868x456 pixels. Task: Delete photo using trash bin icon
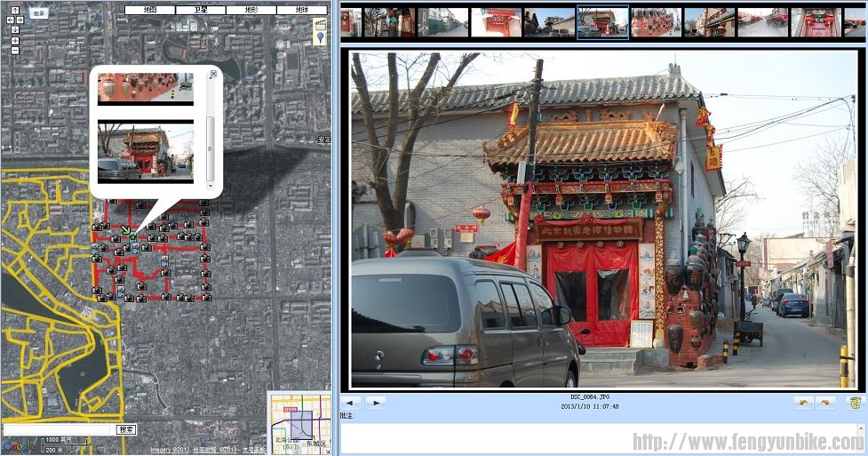coord(854,403)
